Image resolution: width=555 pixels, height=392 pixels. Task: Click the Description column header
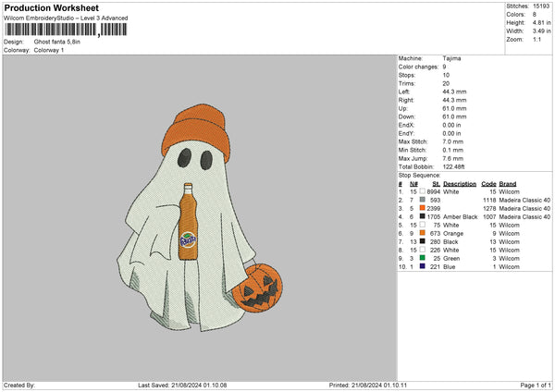tap(460, 183)
